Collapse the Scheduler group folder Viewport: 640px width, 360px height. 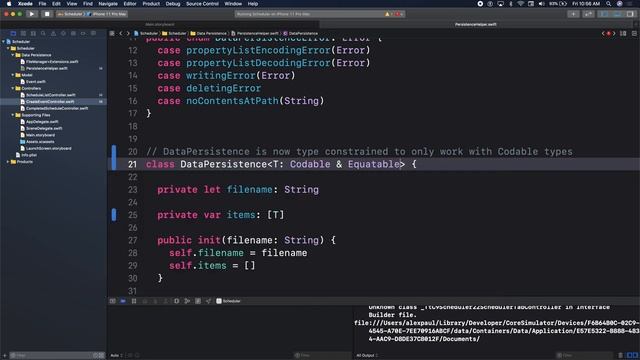point(8,48)
